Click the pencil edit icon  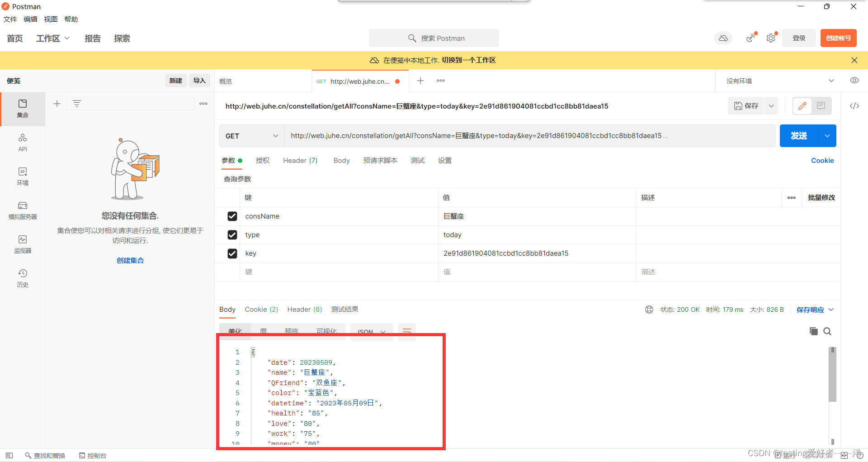click(x=802, y=106)
